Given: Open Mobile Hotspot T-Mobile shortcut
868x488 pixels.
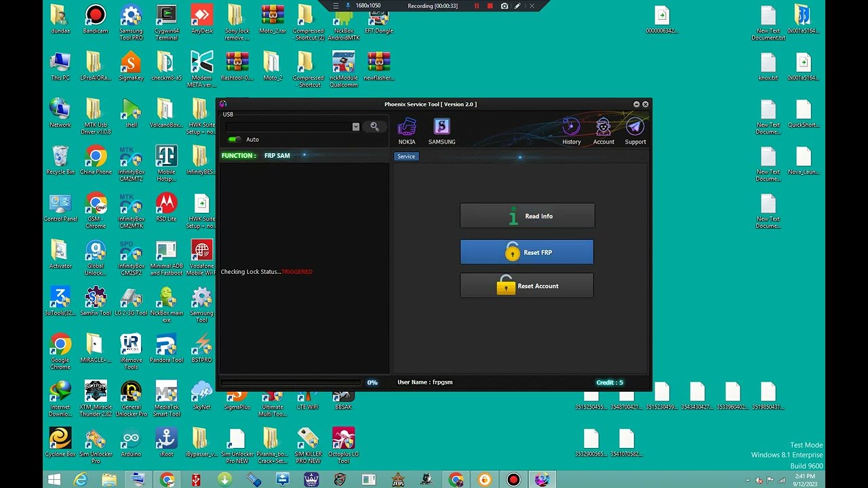Looking at the screenshot, I should pos(166,163).
